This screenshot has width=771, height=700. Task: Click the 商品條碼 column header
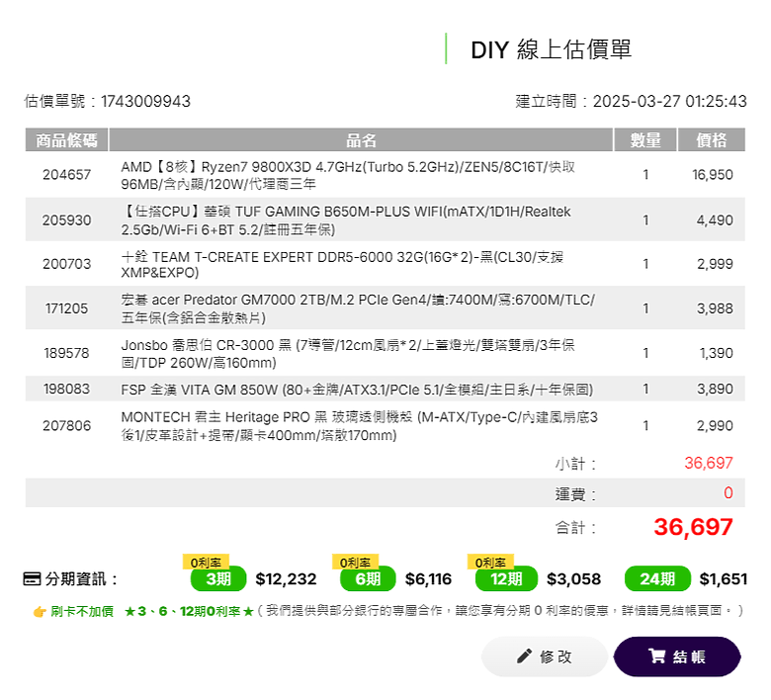[67, 140]
